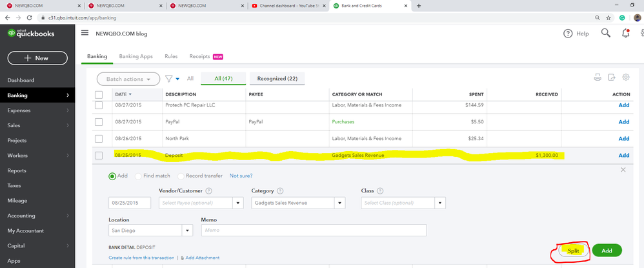Click Add link for North Park row
Viewport: 644px width, 268px height.
624,139
